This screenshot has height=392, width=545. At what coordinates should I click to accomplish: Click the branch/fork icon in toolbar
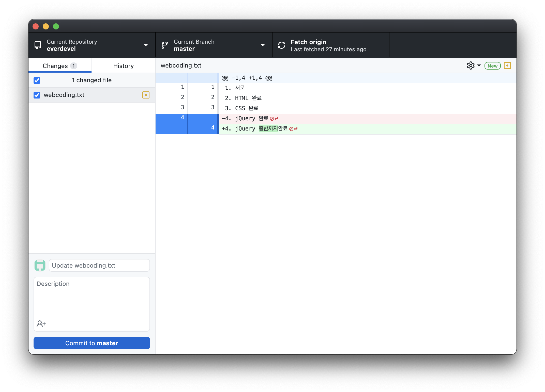pyautogui.click(x=166, y=45)
